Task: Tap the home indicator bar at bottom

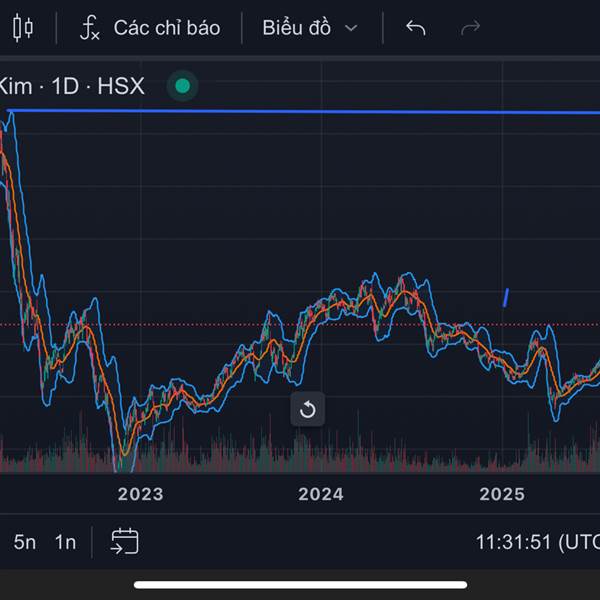Action: click(x=300, y=585)
